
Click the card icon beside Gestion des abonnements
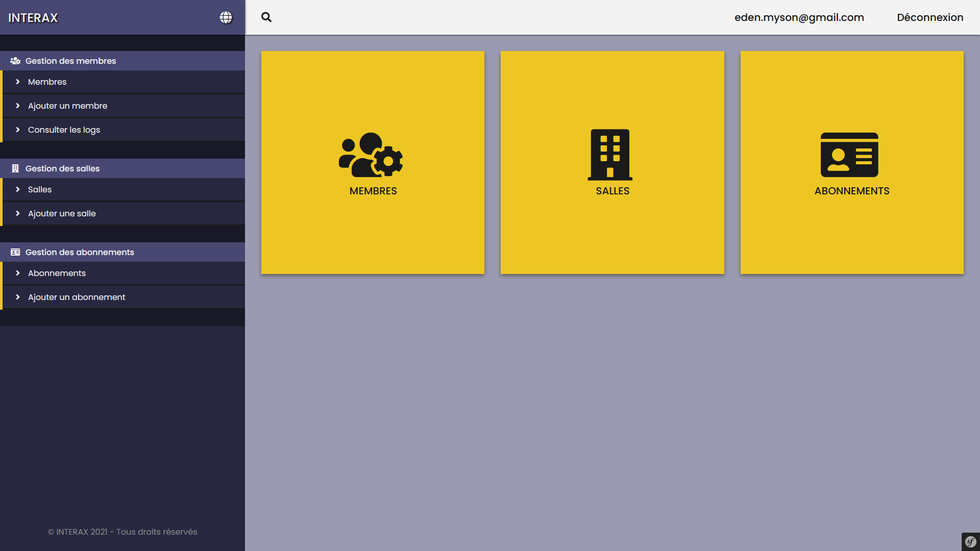(15, 252)
